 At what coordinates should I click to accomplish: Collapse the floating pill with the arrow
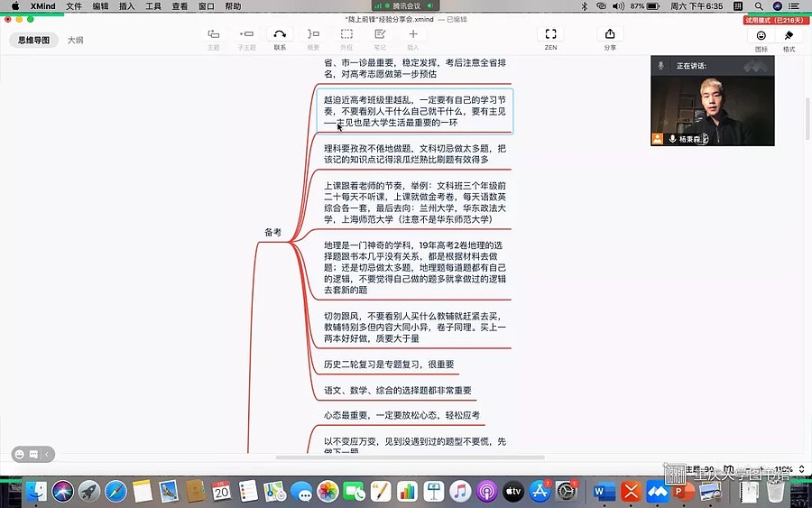(47, 454)
